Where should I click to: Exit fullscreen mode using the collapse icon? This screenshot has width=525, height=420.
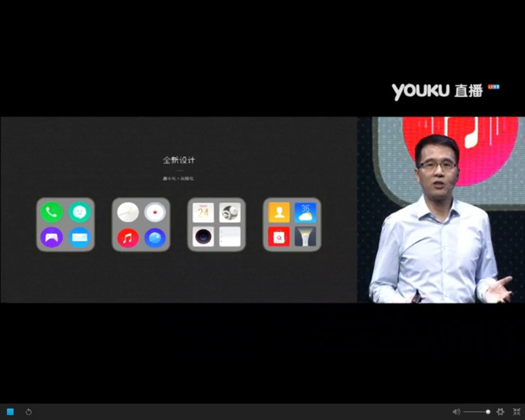pos(516,412)
